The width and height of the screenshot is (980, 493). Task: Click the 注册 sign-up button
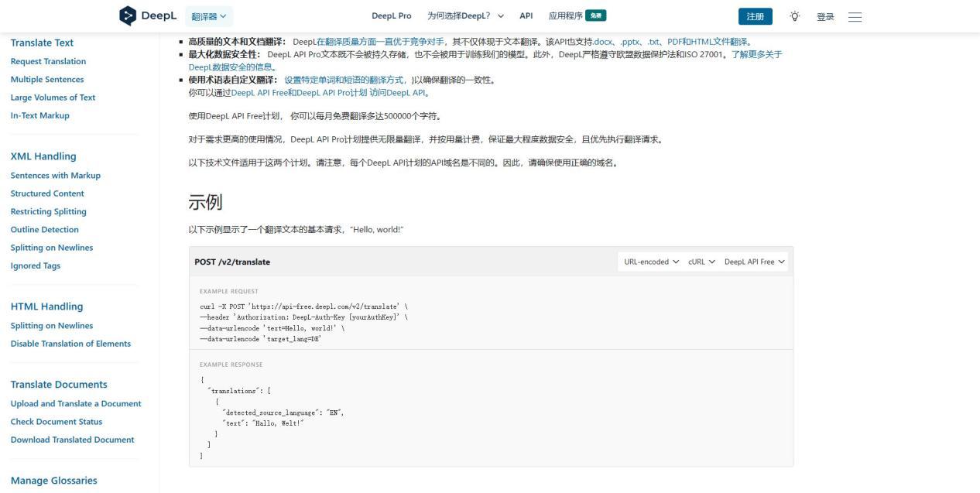[x=754, y=15]
